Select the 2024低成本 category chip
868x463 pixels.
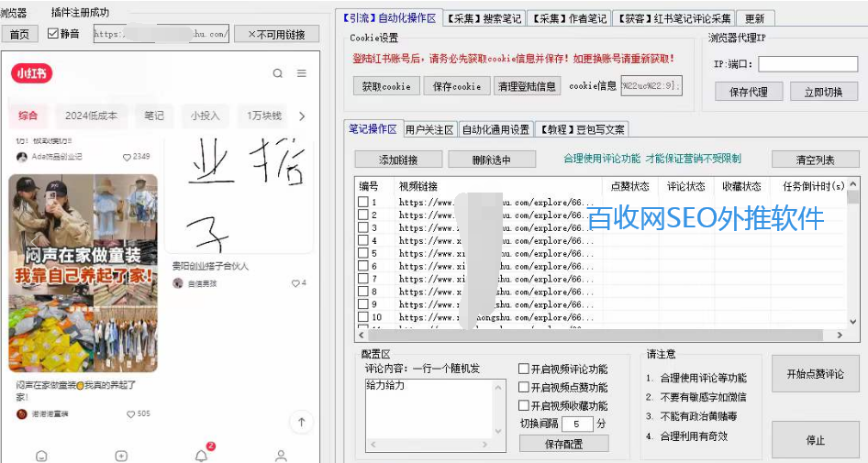coord(92,116)
